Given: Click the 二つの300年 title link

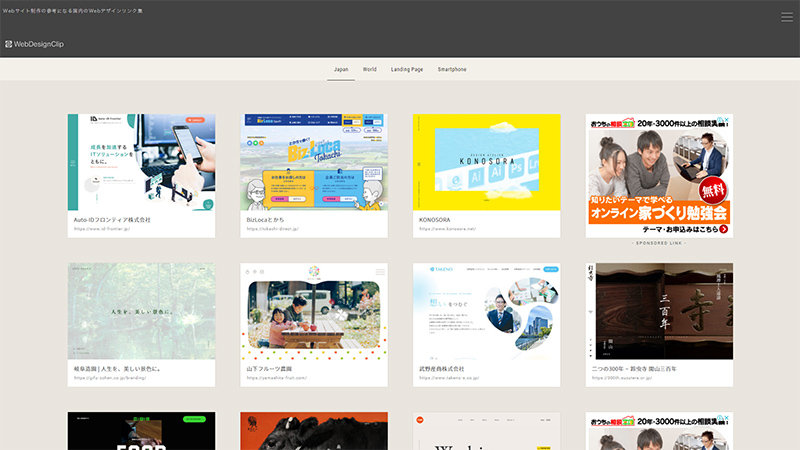Looking at the screenshot, I should tap(634, 369).
